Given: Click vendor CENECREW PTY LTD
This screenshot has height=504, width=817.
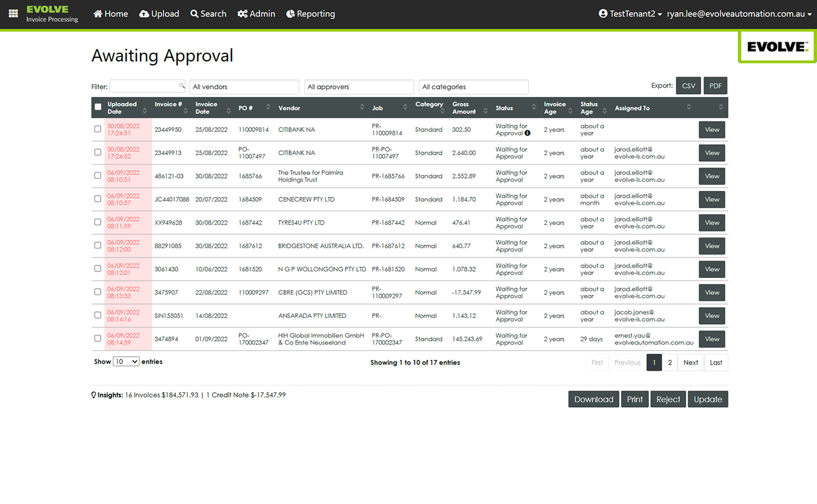Looking at the screenshot, I should (307, 199).
